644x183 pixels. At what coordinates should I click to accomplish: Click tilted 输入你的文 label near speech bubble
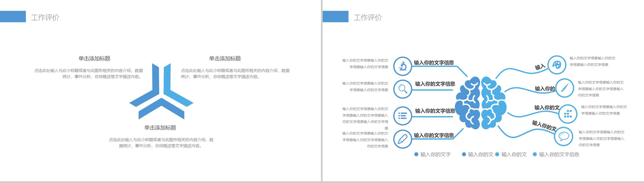[x=544, y=125]
